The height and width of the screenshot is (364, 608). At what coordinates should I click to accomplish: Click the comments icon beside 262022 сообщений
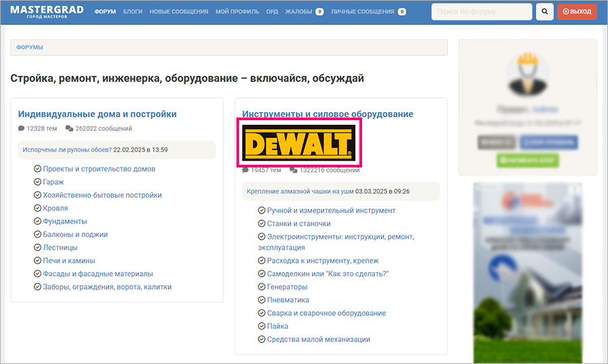[70, 128]
